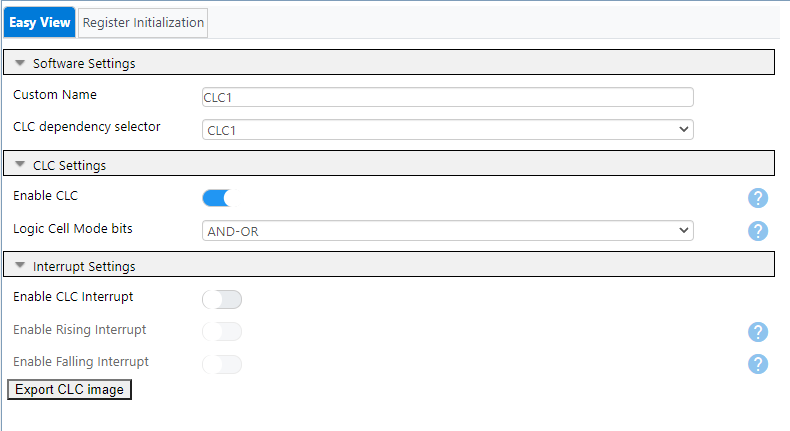Click into the Custom Name text field

(447, 97)
